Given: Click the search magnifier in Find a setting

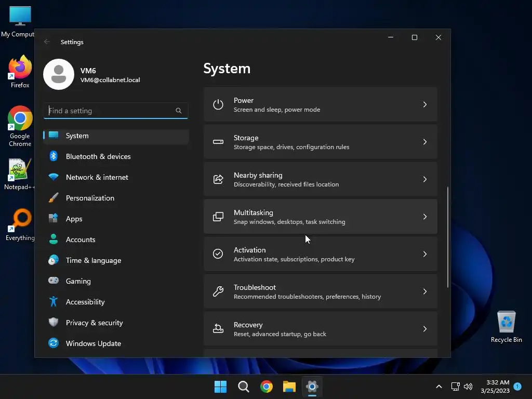Looking at the screenshot, I should click(179, 111).
